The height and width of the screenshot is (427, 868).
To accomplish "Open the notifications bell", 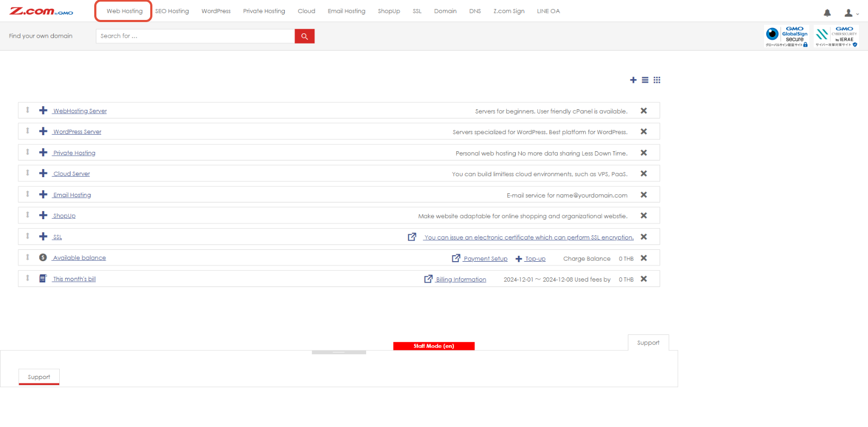I will [827, 13].
